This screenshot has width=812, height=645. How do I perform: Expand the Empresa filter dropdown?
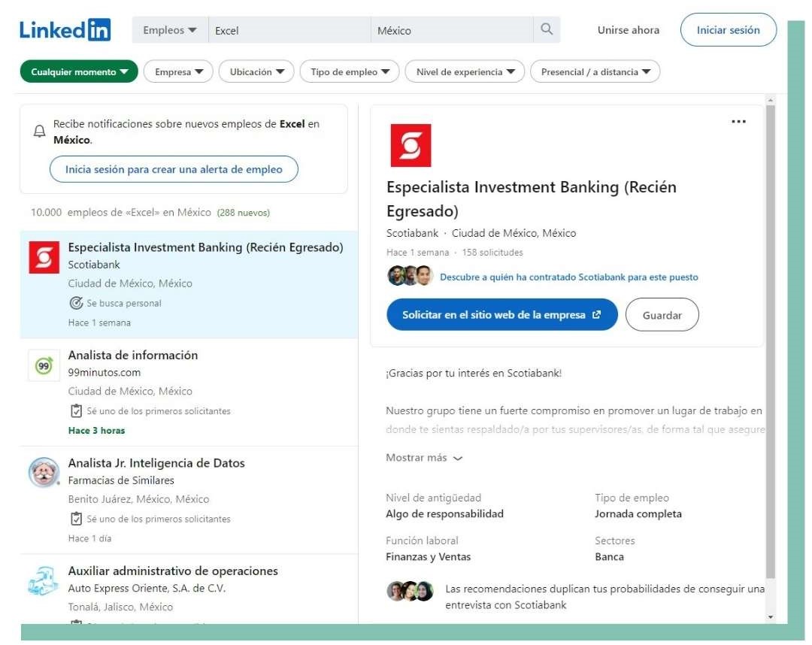[178, 71]
